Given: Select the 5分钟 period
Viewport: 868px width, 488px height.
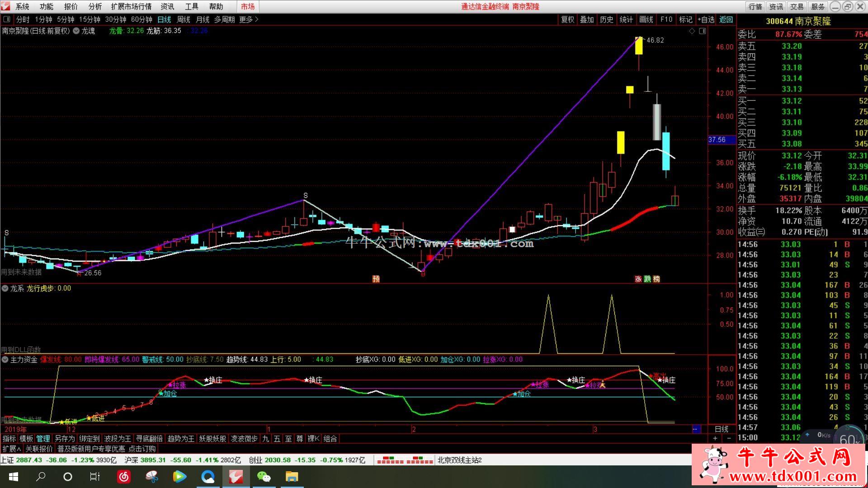Looking at the screenshot, I should (66, 19).
